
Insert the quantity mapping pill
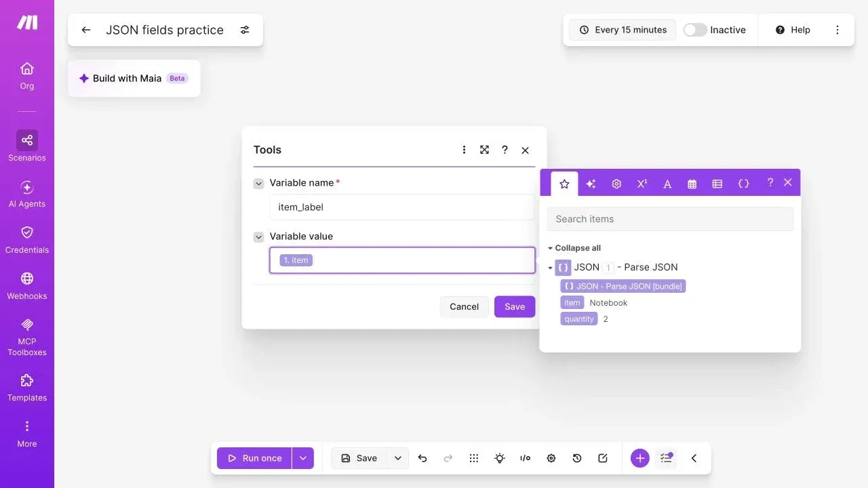click(579, 319)
